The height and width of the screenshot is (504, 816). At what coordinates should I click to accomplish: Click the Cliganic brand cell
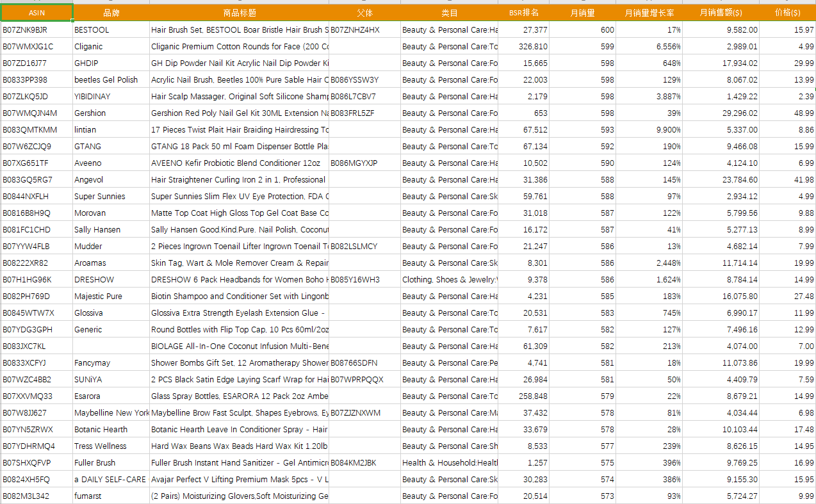coord(111,47)
